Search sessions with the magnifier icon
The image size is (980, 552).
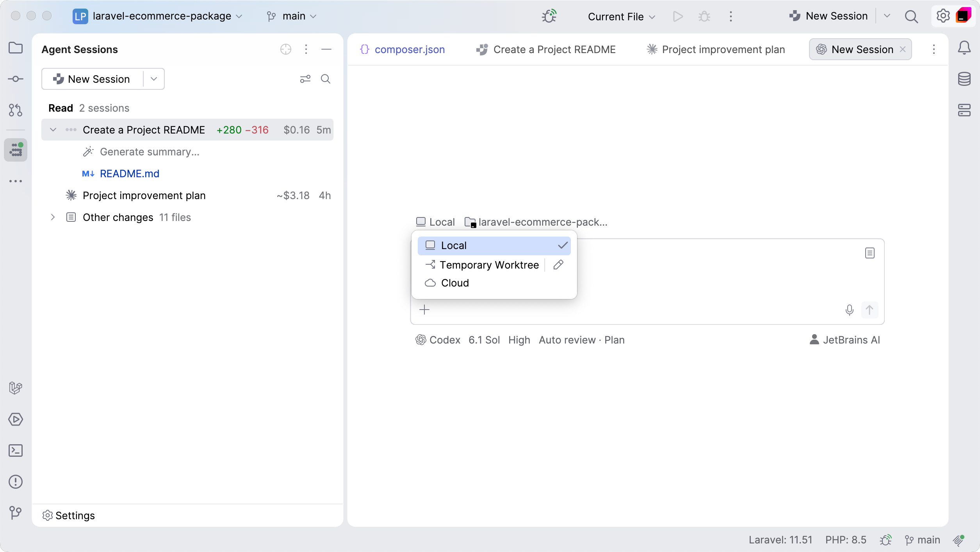coord(326,79)
